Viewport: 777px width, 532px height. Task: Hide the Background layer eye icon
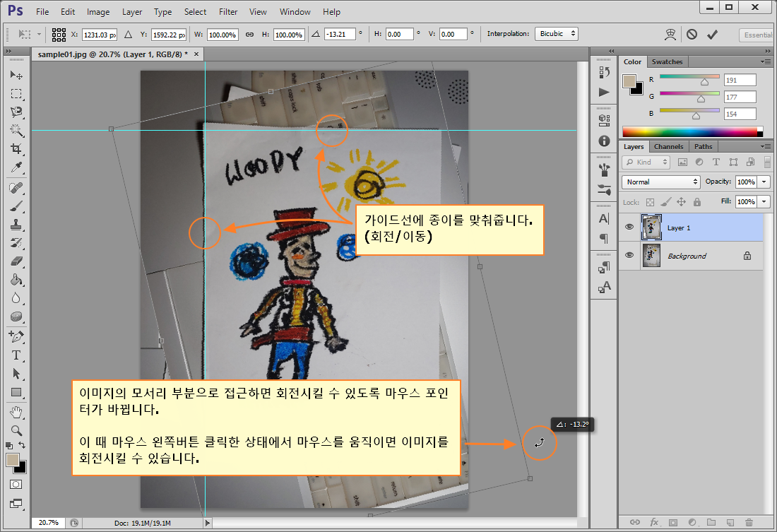tap(629, 255)
